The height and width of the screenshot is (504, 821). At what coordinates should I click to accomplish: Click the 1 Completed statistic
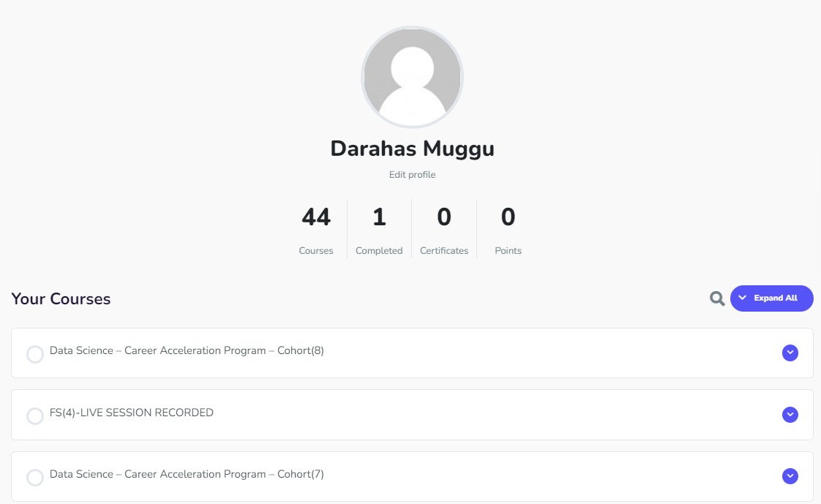tap(379, 228)
